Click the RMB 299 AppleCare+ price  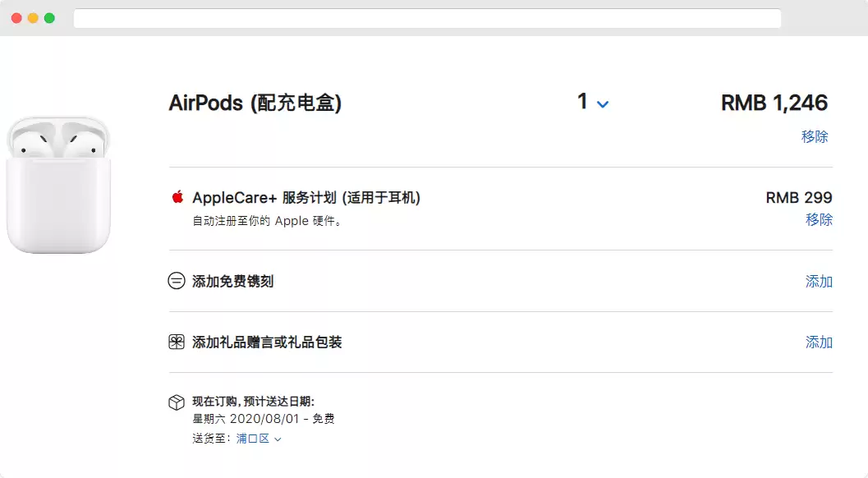click(x=799, y=198)
